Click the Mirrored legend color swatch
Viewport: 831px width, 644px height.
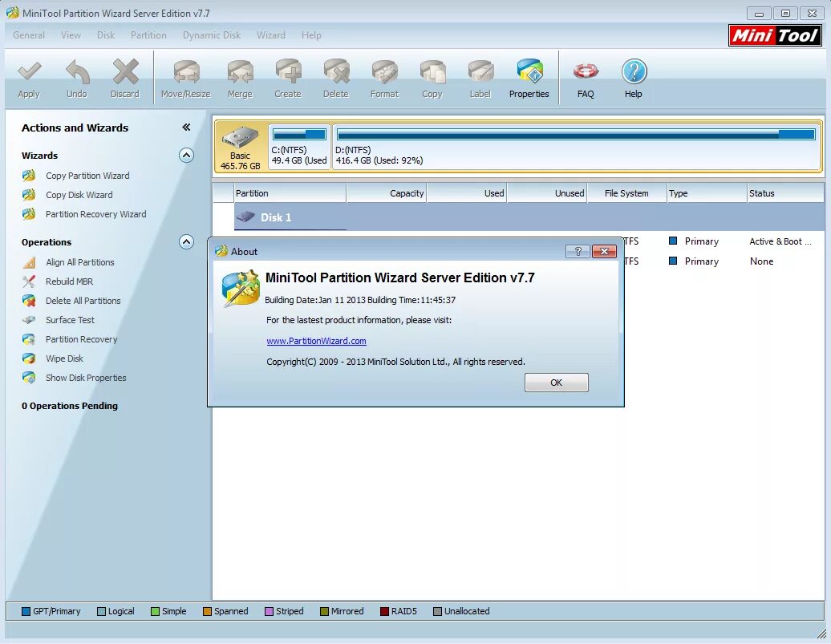coord(324,611)
